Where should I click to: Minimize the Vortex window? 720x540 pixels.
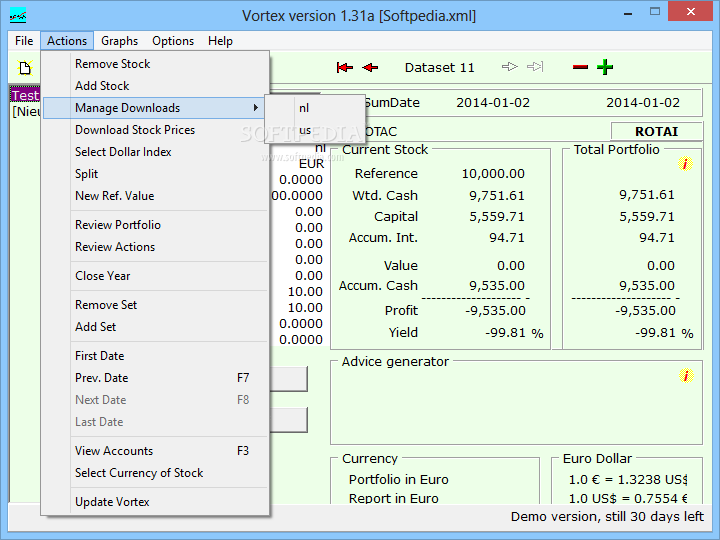[x=628, y=13]
